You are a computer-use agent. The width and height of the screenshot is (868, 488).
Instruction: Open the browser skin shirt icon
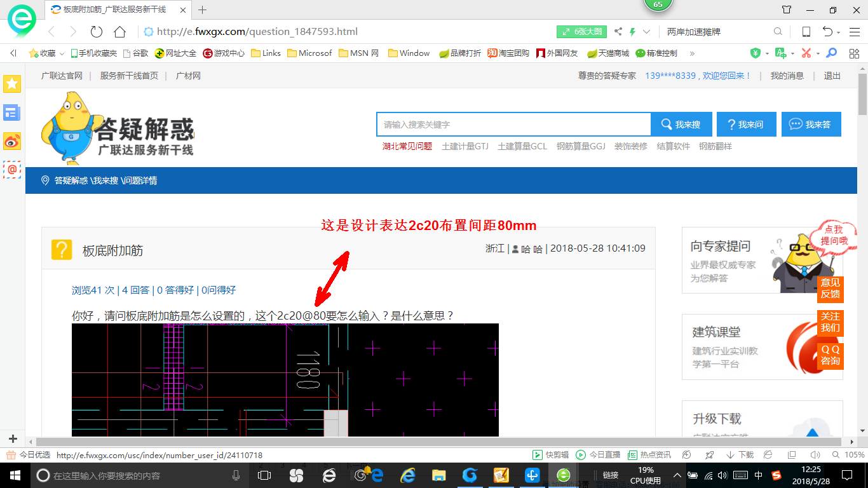coord(787,10)
